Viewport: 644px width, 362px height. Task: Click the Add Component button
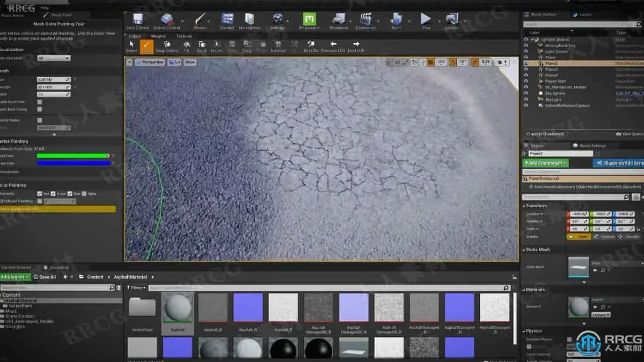coord(545,162)
